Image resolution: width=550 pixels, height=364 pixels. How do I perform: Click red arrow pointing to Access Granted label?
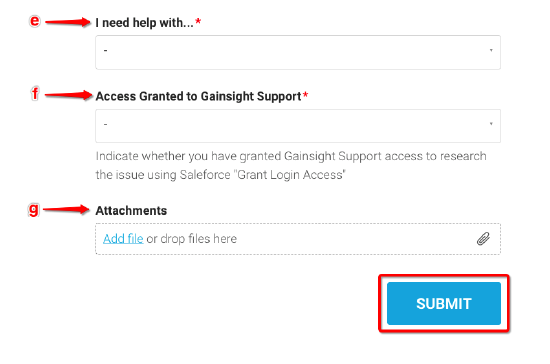click(68, 95)
